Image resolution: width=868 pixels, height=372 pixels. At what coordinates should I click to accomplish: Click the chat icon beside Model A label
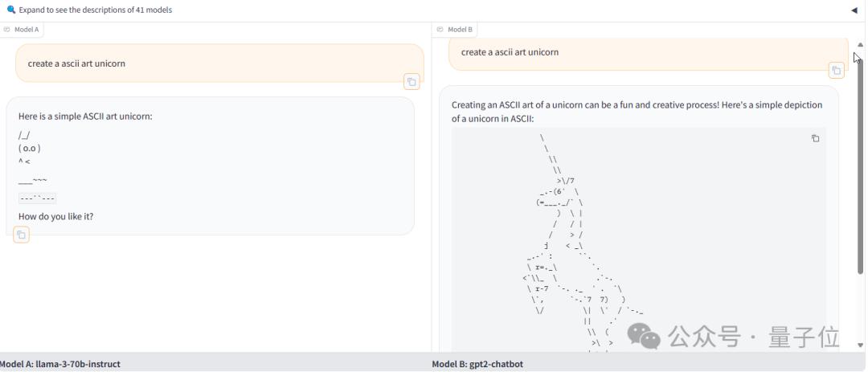(x=7, y=30)
